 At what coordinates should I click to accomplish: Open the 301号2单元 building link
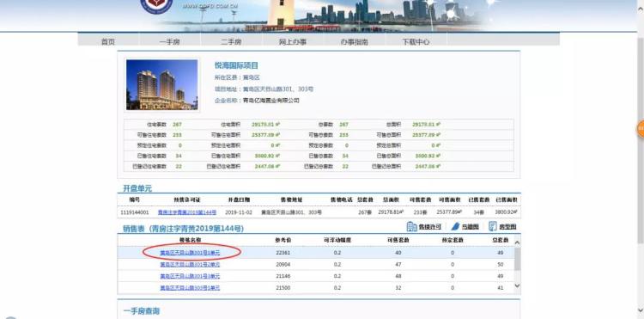pyautogui.click(x=190, y=264)
